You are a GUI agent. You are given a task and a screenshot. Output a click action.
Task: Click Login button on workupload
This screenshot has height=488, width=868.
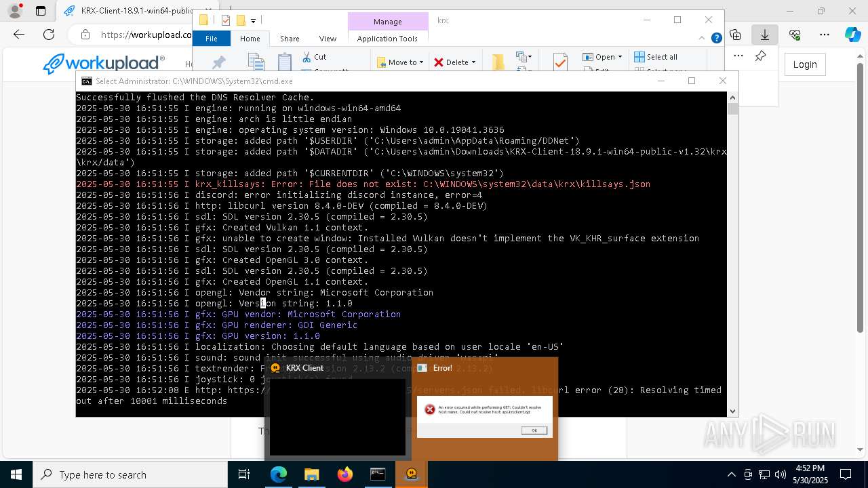point(805,64)
